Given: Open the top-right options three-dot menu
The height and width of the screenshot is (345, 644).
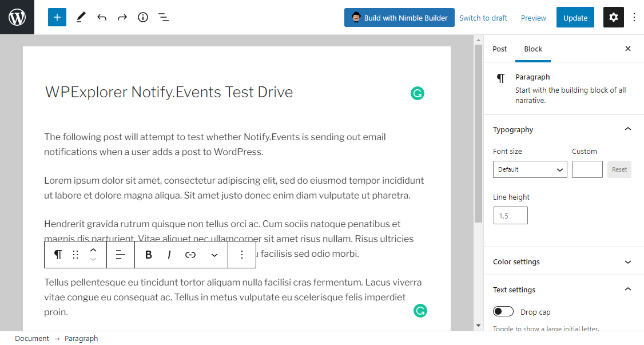Looking at the screenshot, I should (634, 17).
